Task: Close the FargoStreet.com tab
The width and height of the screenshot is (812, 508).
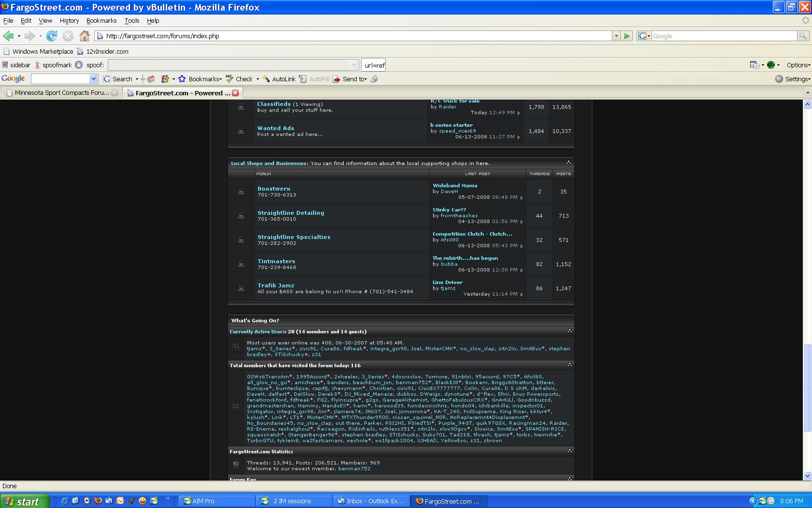Action: coord(235,93)
